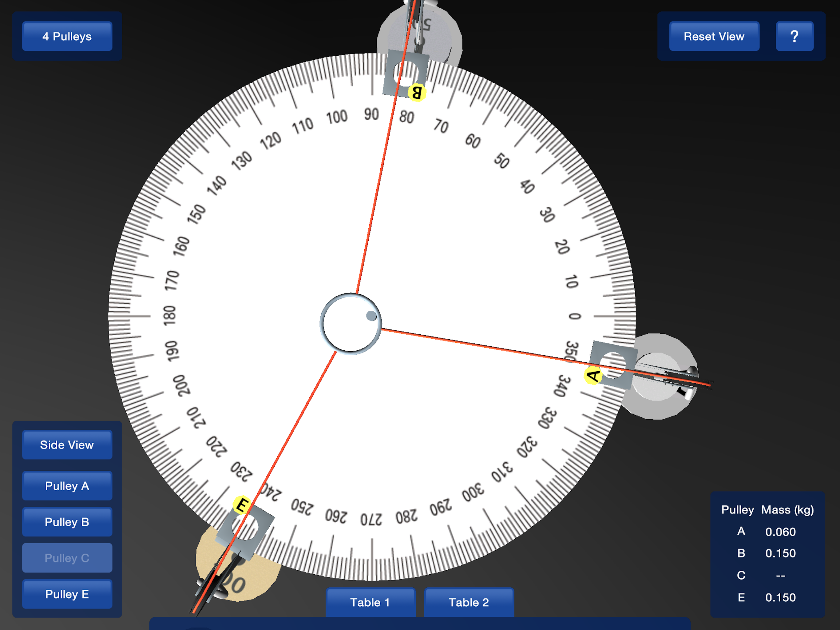840x630 pixels.
Task: Choose the Pulley A button
Action: pyautogui.click(x=67, y=486)
